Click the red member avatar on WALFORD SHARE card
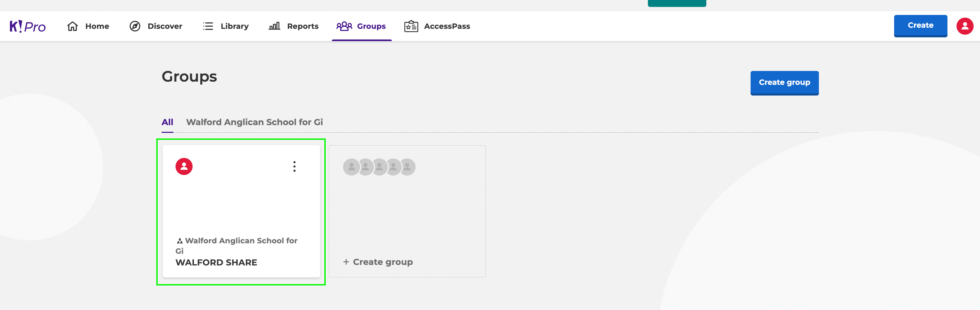The image size is (980, 310). click(x=184, y=166)
